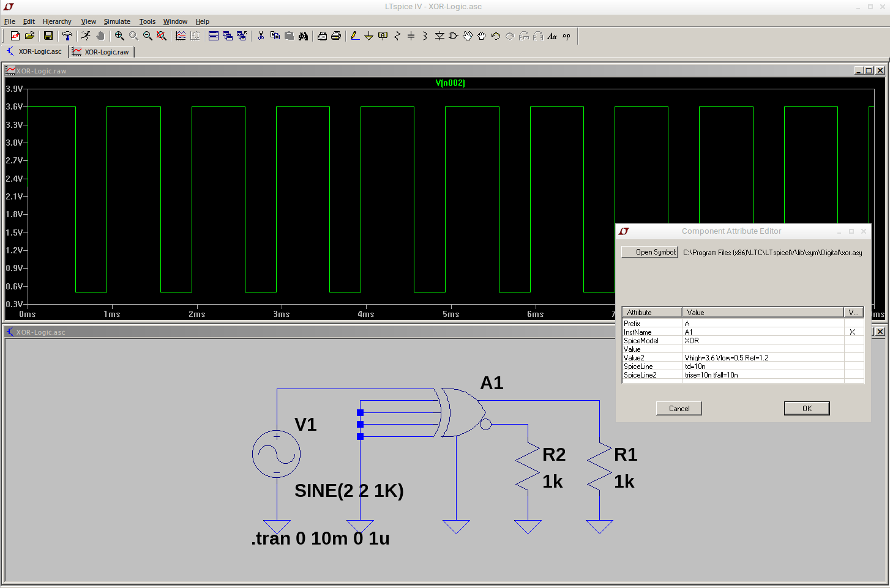
Task: Open the Hierarchy menu
Action: click(x=57, y=21)
